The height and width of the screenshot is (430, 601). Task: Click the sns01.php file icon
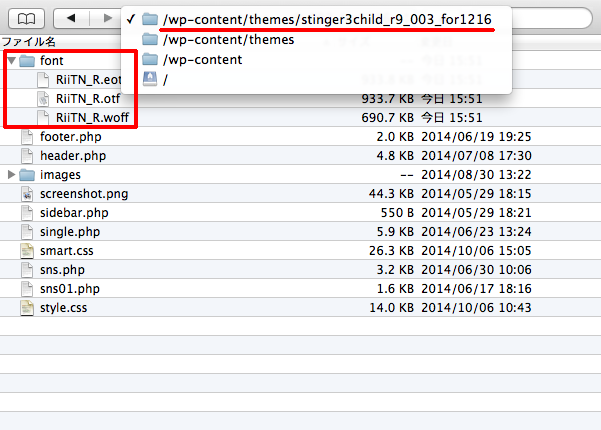pyautogui.click(x=27, y=289)
